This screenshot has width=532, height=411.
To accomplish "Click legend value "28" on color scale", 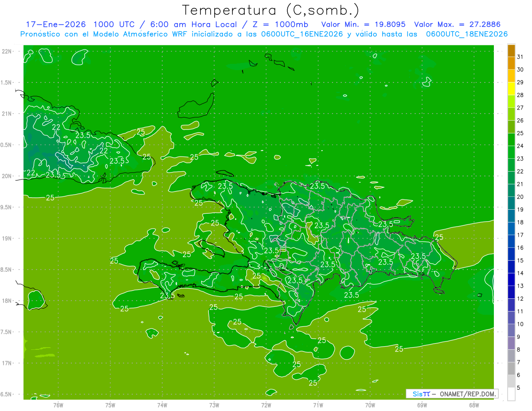I will pos(520,95).
